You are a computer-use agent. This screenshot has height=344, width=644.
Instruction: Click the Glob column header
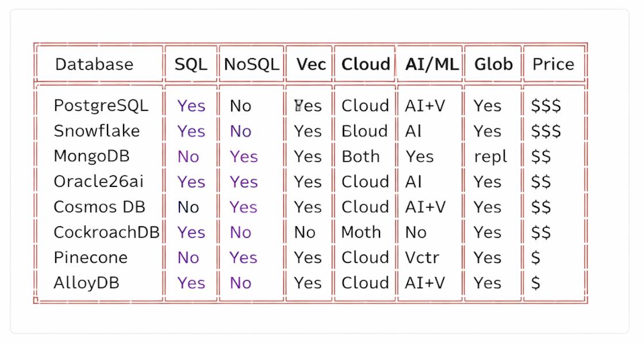click(x=493, y=64)
